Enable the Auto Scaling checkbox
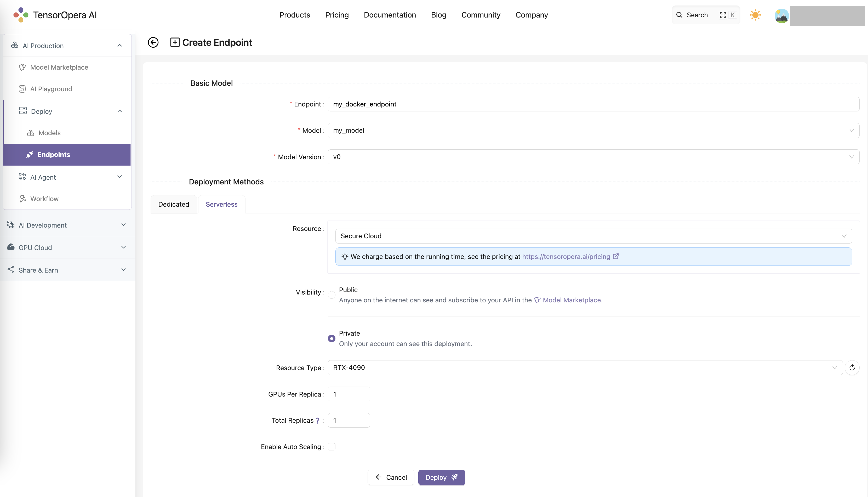868x497 pixels. [332, 447]
